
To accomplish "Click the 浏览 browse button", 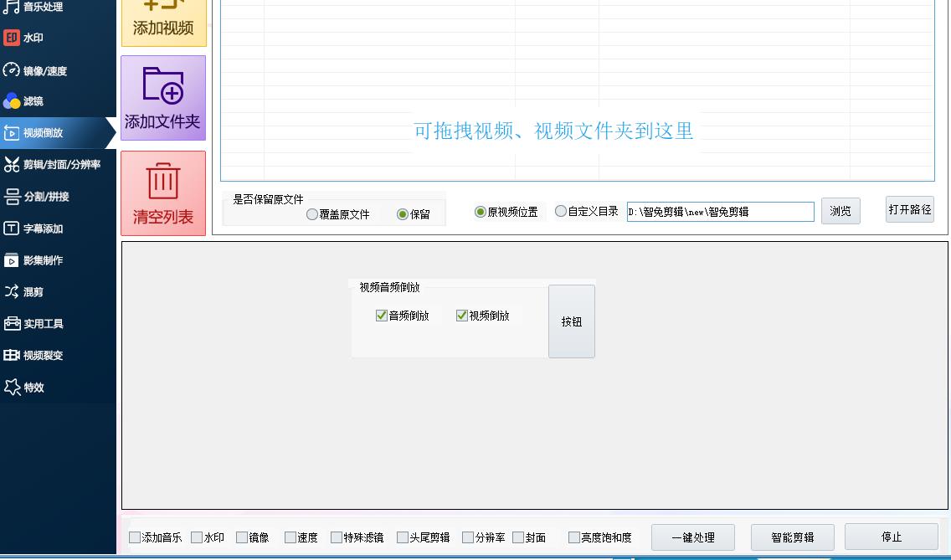I will (x=840, y=211).
